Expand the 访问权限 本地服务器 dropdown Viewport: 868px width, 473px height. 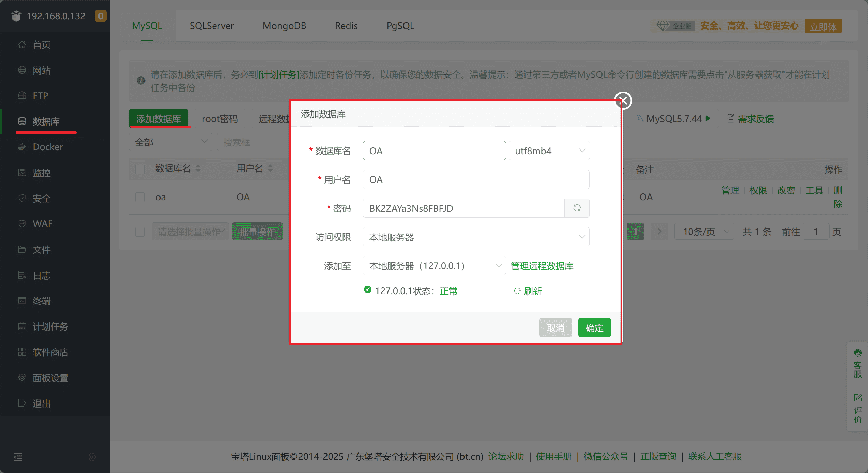476,237
